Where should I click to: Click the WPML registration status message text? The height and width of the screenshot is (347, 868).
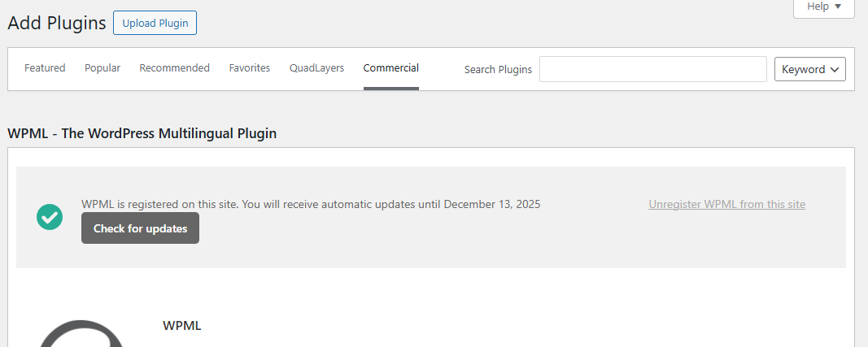coord(311,204)
